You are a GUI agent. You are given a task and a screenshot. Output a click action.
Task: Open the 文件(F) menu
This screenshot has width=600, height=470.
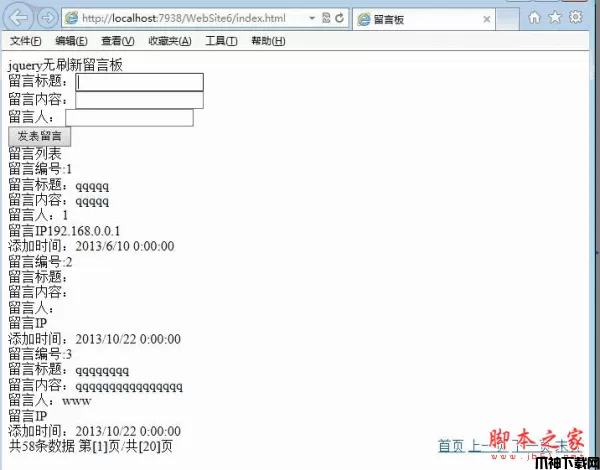[25, 41]
